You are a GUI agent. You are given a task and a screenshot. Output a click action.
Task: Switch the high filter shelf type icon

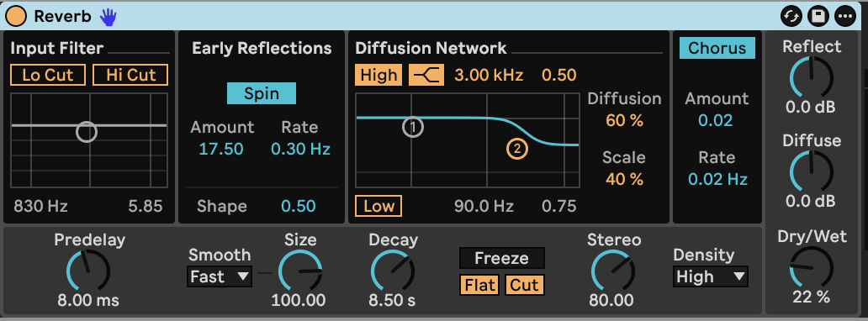[x=426, y=76]
